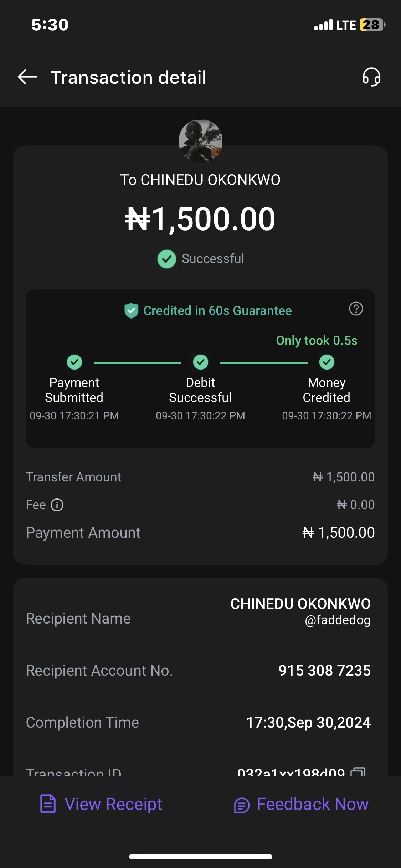Copy the transaction ID with copy icon
This screenshot has height=868, width=401.
[358, 771]
